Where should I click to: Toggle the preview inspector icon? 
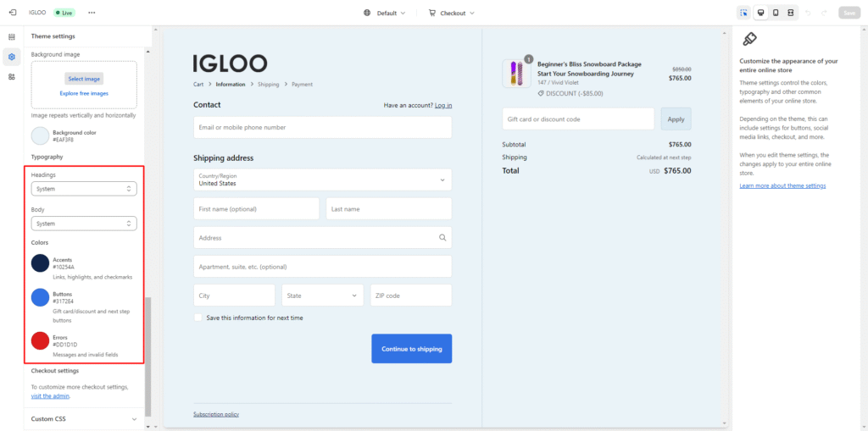tap(743, 13)
